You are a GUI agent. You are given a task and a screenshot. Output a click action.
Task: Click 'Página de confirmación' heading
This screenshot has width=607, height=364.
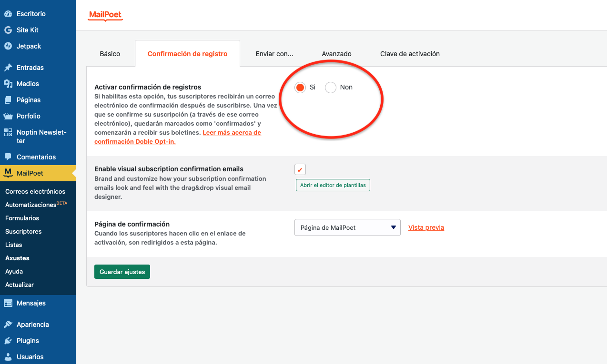pos(132,224)
